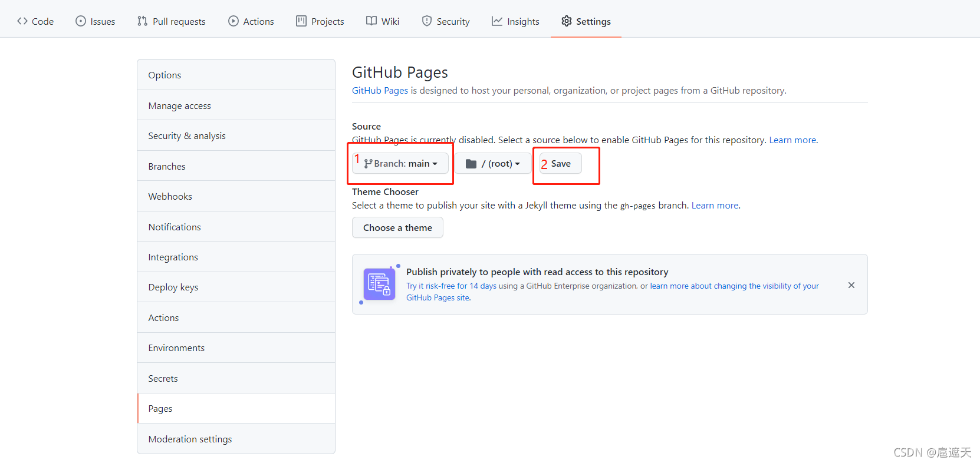The height and width of the screenshot is (463, 980).
Task: Go to Branches settings
Action: (x=236, y=166)
